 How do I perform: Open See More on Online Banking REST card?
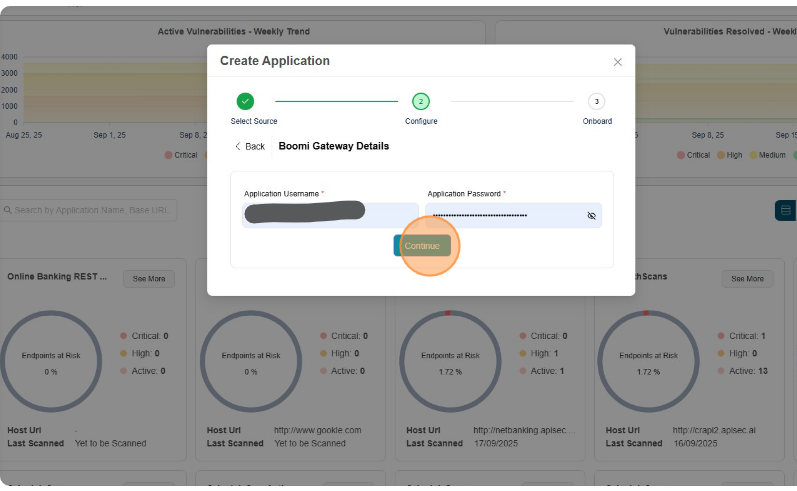point(149,279)
